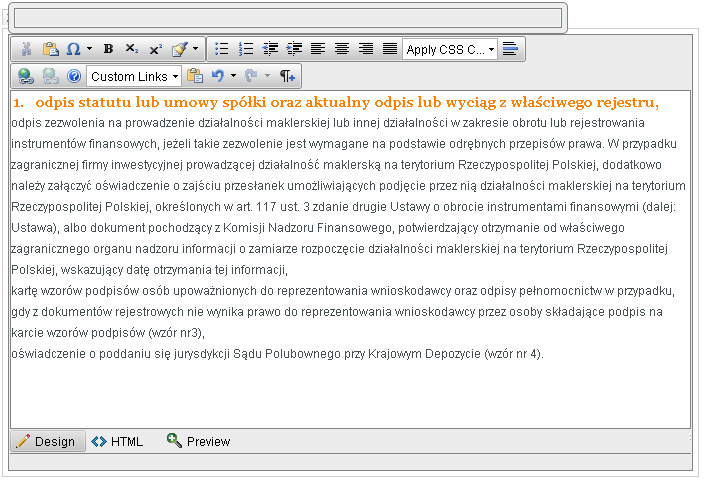This screenshot has height=483, width=708.
Task: Click the empty text field above the editor
Action: [x=288, y=19]
